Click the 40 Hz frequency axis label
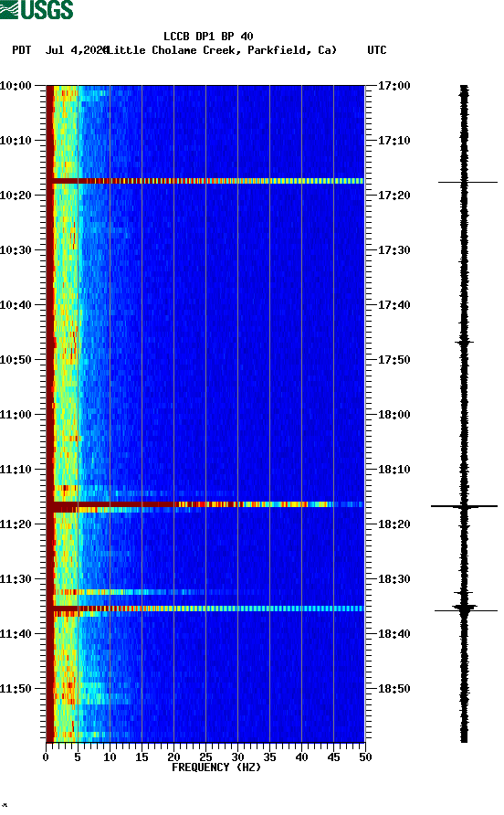The image size is (504, 815). click(x=301, y=757)
